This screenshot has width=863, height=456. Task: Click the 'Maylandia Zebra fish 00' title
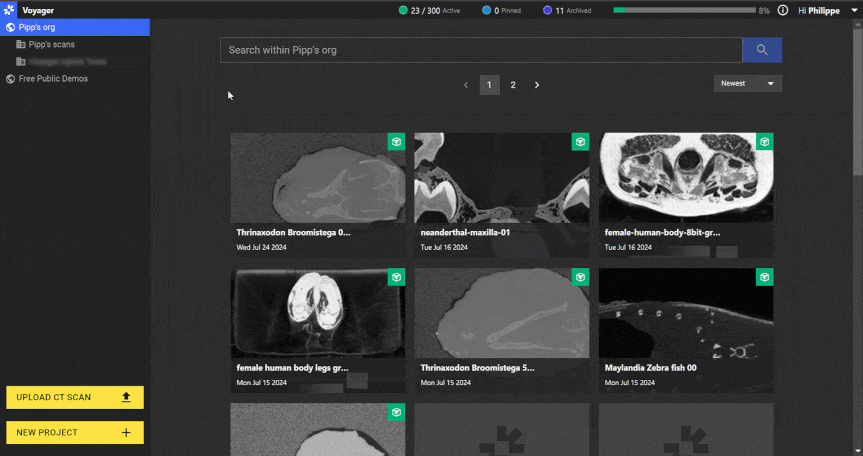[x=651, y=368]
